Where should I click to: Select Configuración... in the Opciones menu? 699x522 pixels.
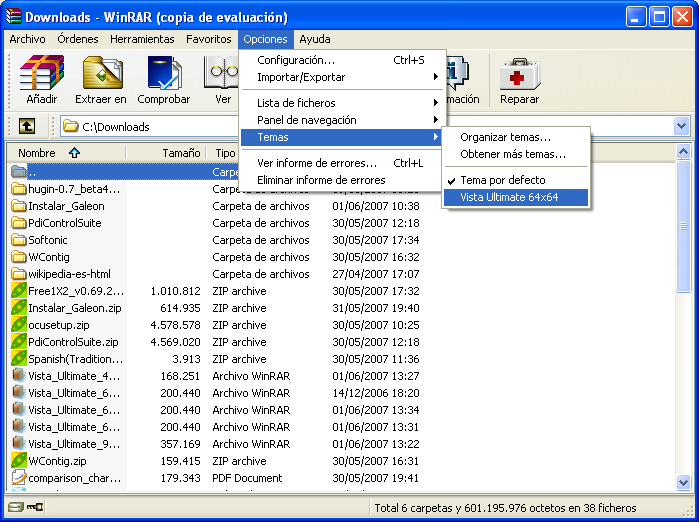coord(296,60)
